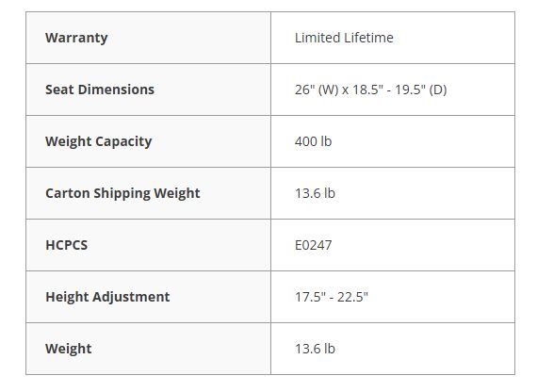Screen dimensions: 537x392
Task: Select the 17.5" - 22.5" value
Action: [332, 297]
